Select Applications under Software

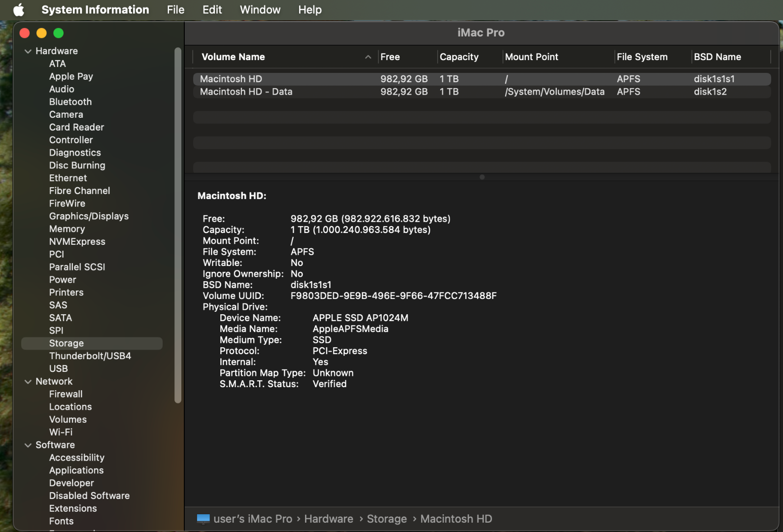coord(76,471)
